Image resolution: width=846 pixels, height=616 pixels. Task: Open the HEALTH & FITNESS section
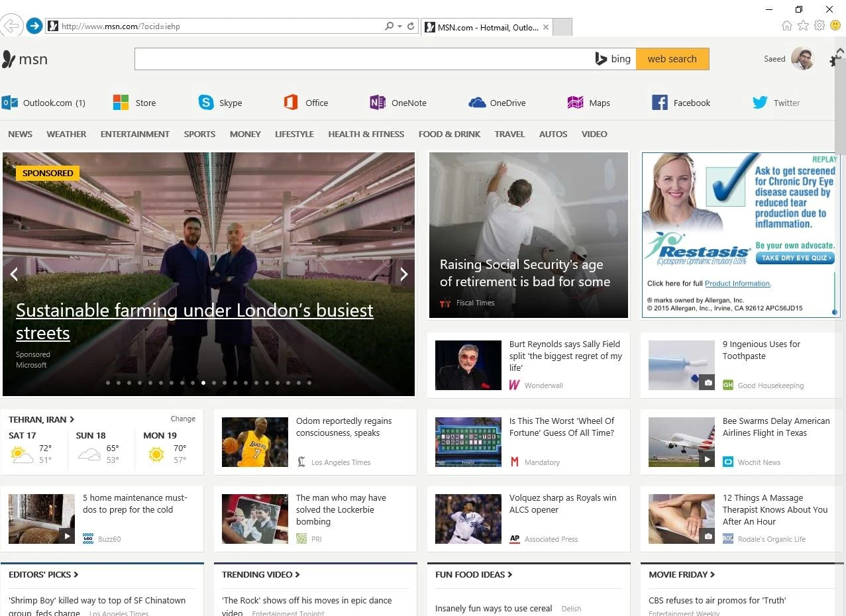(366, 134)
